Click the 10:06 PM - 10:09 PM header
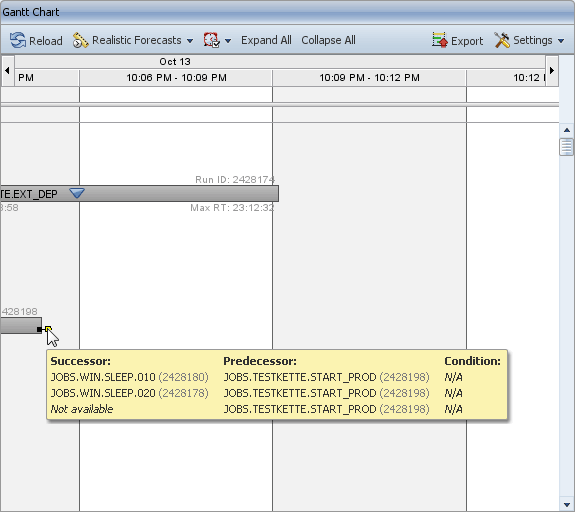 (x=176, y=78)
